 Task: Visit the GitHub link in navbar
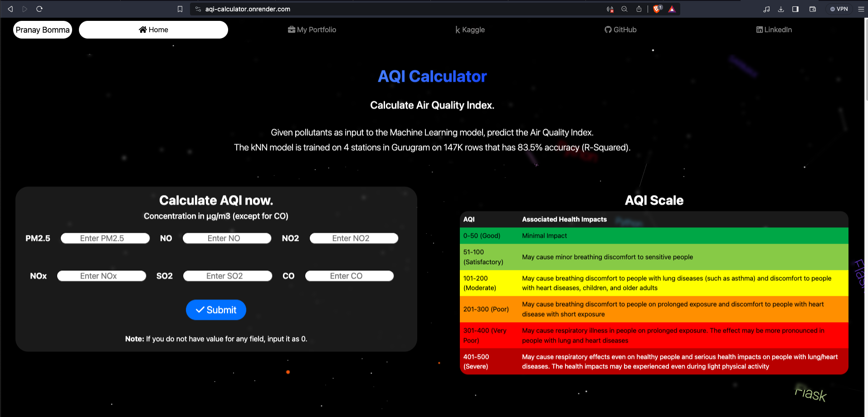pyautogui.click(x=620, y=29)
